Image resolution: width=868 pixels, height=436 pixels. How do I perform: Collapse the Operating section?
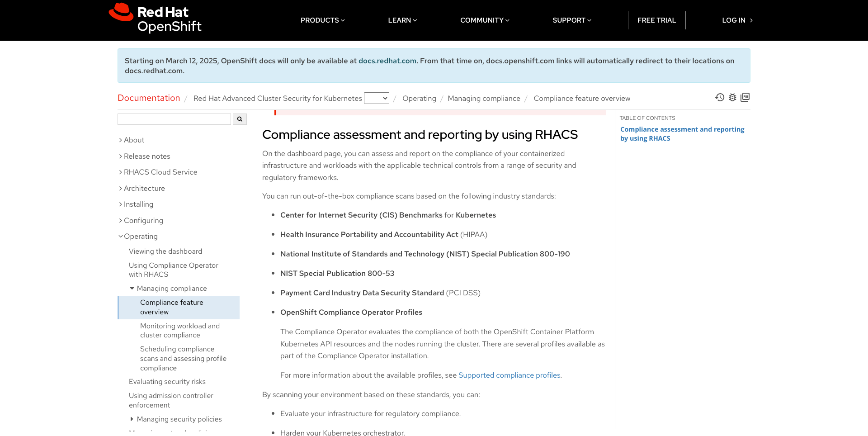(138, 237)
